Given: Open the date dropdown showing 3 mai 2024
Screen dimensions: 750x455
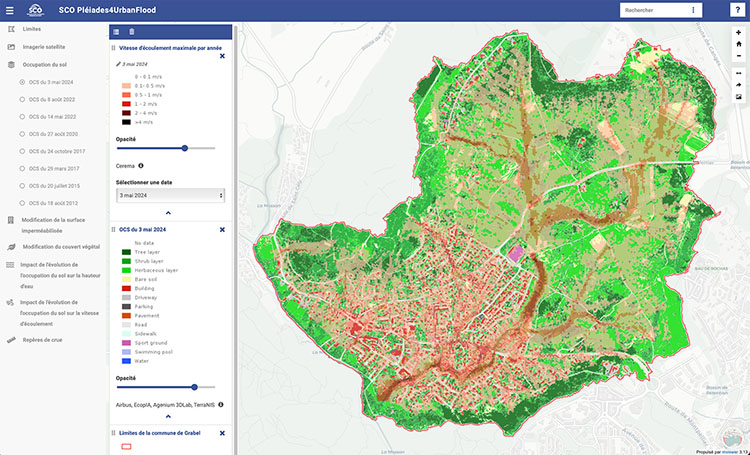Looking at the screenshot, I should click(168, 196).
